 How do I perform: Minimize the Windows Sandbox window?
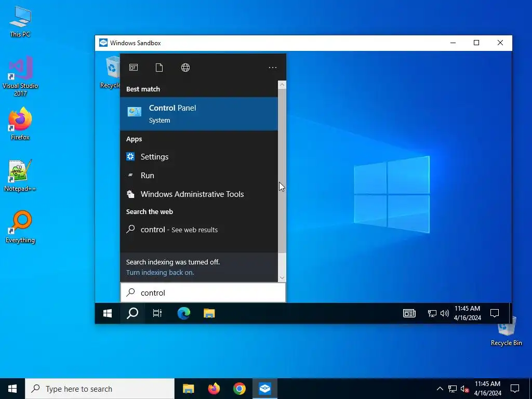coord(453,43)
